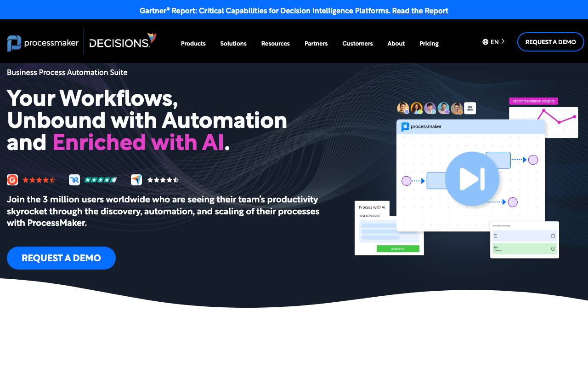Open the About menu
Image resolution: width=588 pixels, height=368 pixels.
(396, 43)
